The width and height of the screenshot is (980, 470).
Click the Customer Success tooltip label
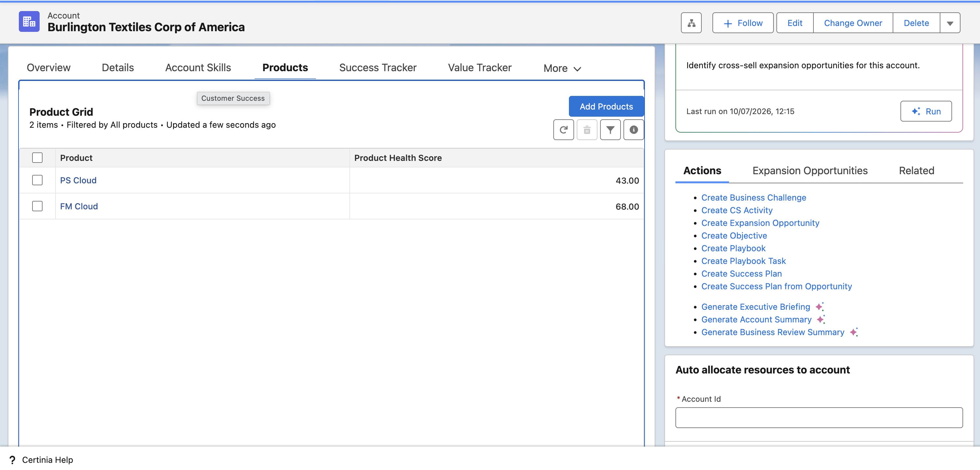pos(233,98)
